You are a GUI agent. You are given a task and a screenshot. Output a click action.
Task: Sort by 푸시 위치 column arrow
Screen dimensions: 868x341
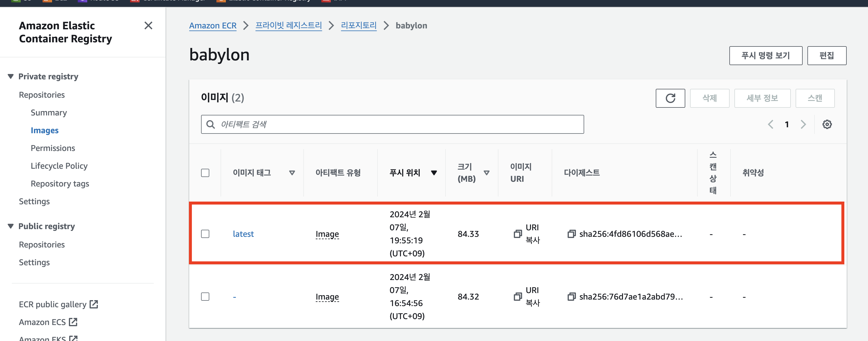pyautogui.click(x=434, y=173)
